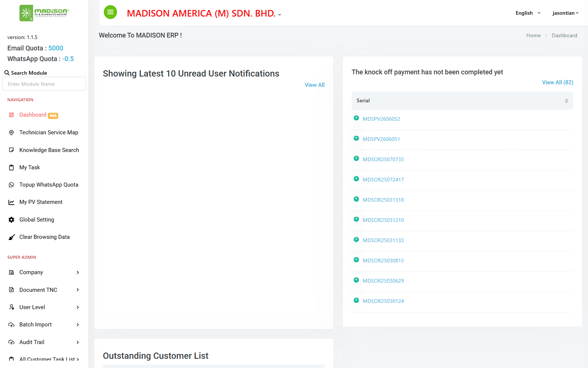This screenshot has width=588, height=368.
Task: Expand the User Level submenu chevron
Action: click(78, 307)
